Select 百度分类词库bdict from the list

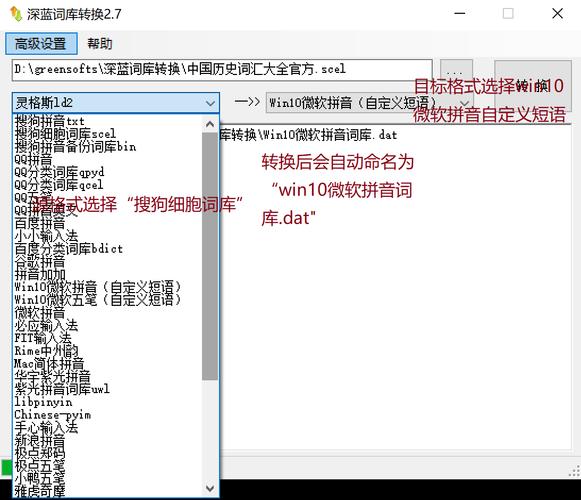tap(107, 249)
